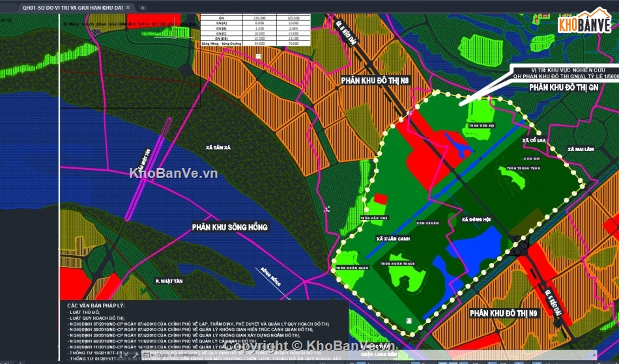Click the 'XÃ MAI LÂM' text
Image resolution: width=619 pixels, height=364 pixels.
click(581, 150)
